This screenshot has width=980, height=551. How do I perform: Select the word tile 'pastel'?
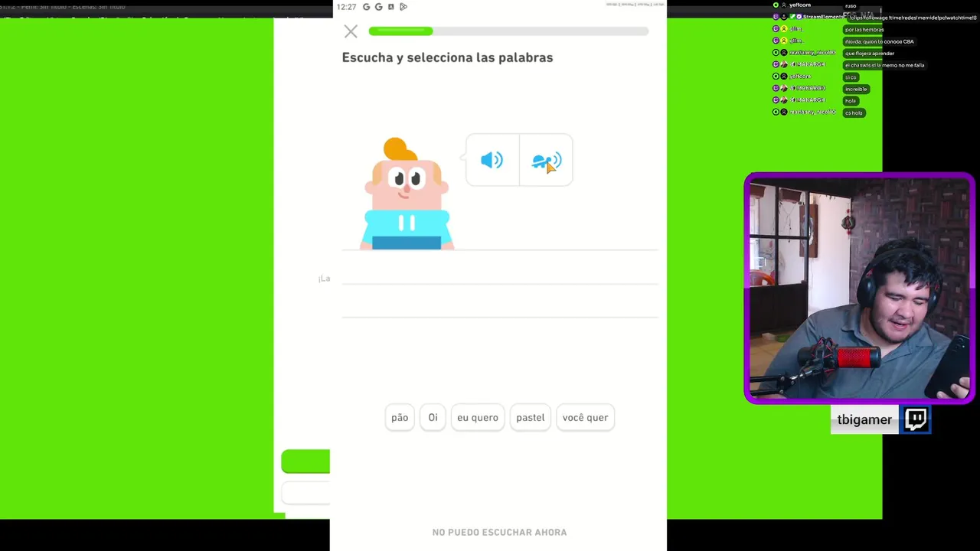click(x=530, y=418)
